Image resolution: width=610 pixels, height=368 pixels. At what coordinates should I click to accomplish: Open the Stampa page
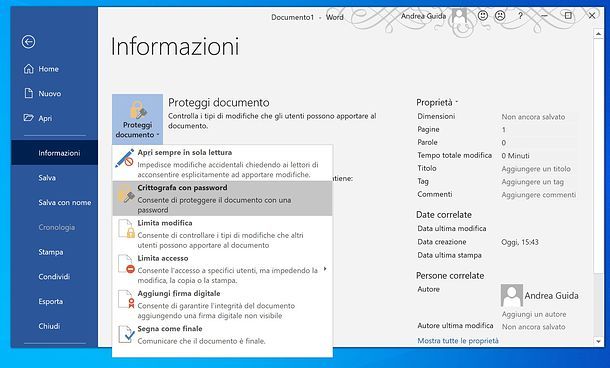[54, 252]
